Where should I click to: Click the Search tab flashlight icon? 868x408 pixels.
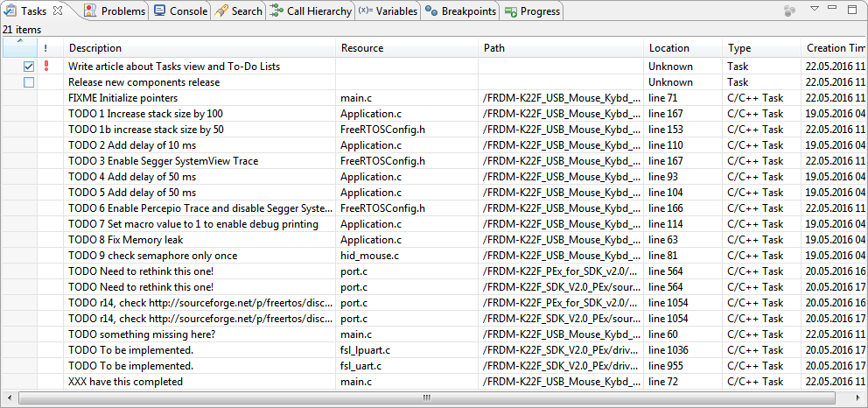pyautogui.click(x=221, y=11)
